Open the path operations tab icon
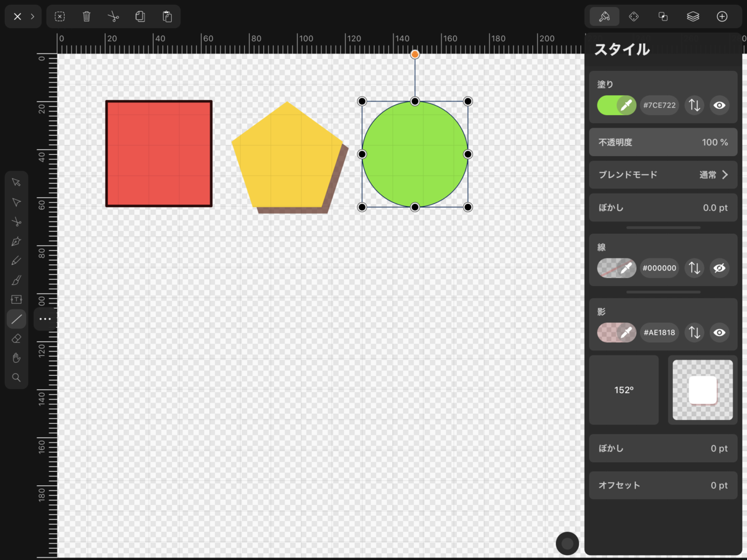Image resolution: width=747 pixels, height=560 pixels. (663, 17)
